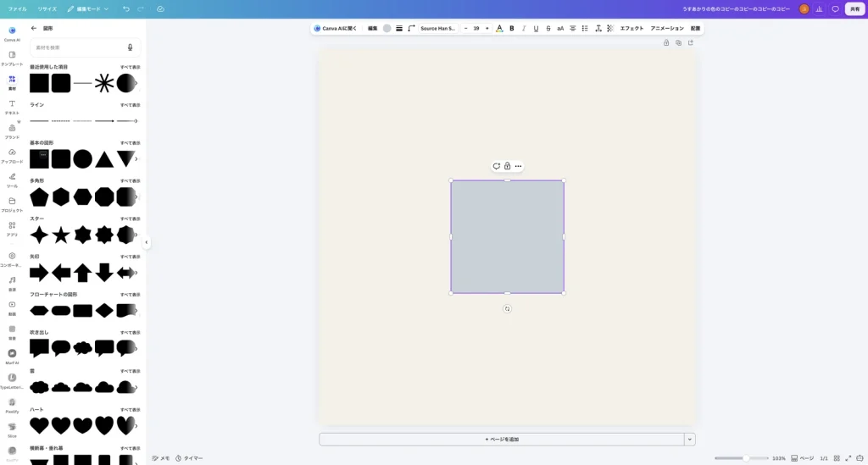This screenshot has height=465, width=868.
Task: Open the テンプレート sidebar panel
Action: pos(12,58)
